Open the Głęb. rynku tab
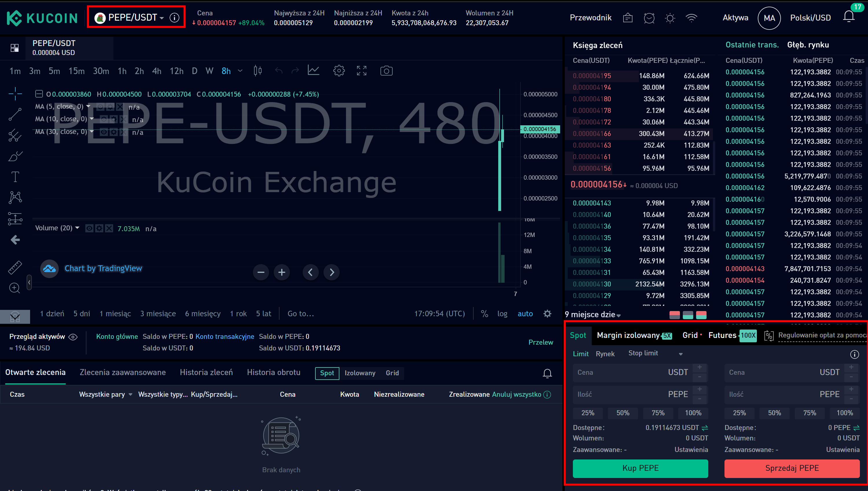Image resolution: width=868 pixels, height=491 pixels. point(808,45)
